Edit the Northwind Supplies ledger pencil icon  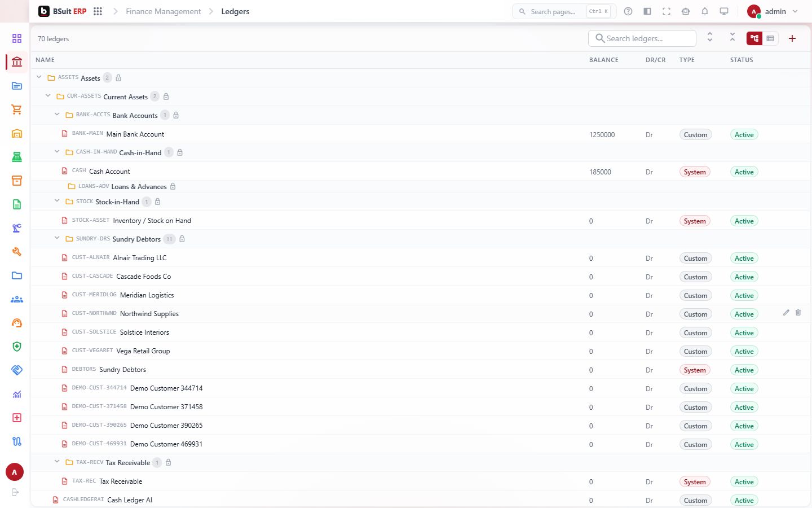[x=786, y=313]
